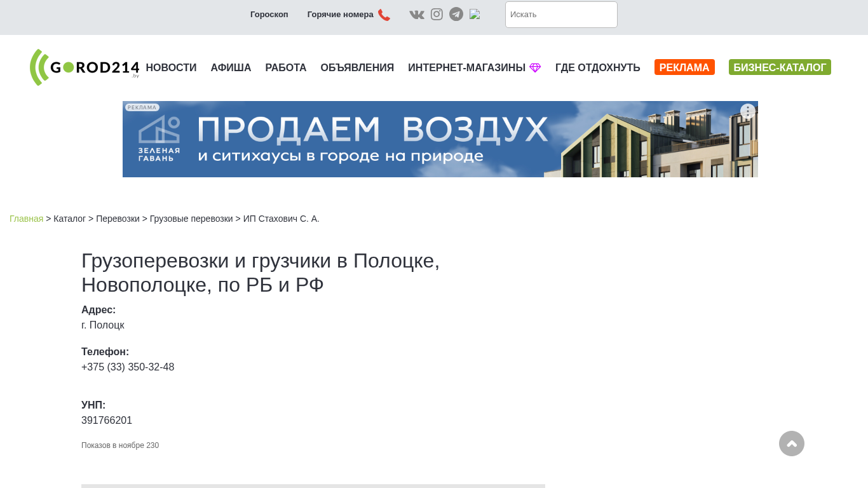This screenshot has height=488, width=868.
Task: Open Интернет-магазины in the navigation
Action: pos(474,67)
